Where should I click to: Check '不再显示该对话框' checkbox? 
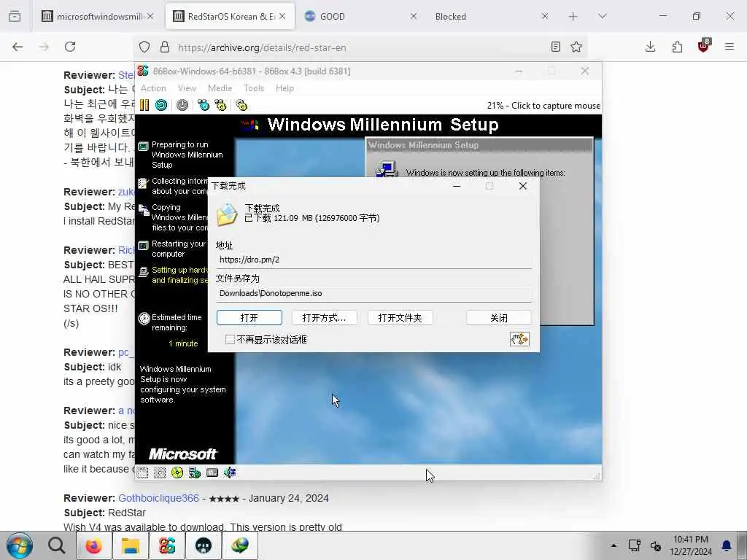(x=230, y=339)
